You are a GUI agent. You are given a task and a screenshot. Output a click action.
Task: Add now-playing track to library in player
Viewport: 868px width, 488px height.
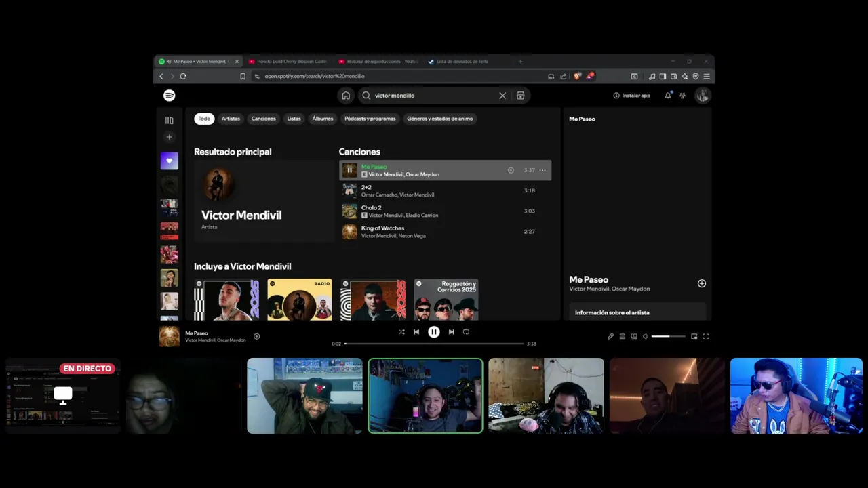coord(257,336)
